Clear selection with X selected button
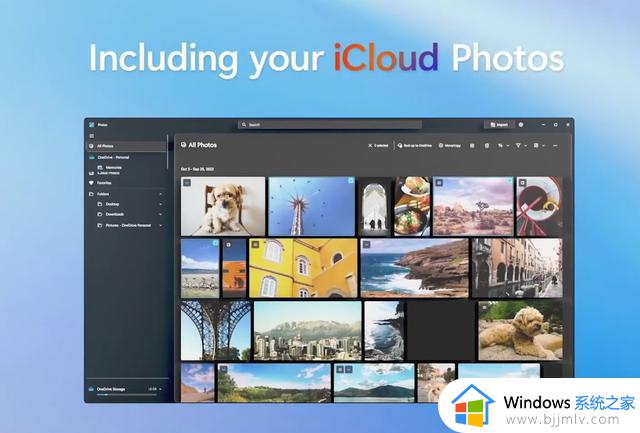The width and height of the screenshot is (640, 433). pos(378,145)
